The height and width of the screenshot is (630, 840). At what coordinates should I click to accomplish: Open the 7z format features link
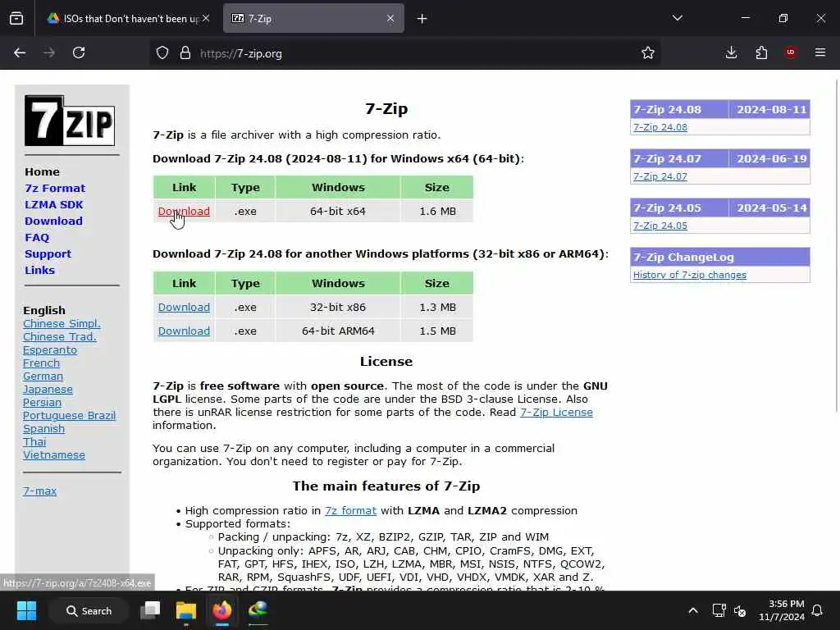[x=350, y=510]
